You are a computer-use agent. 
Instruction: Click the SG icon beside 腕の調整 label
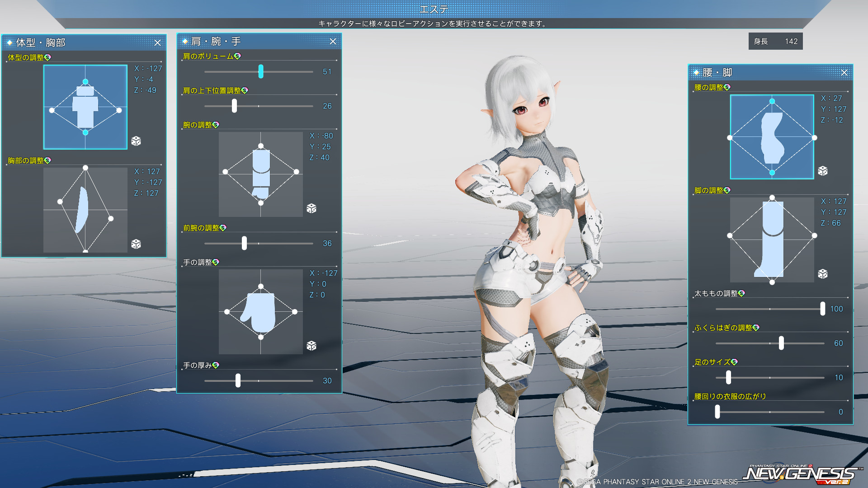[x=216, y=125]
